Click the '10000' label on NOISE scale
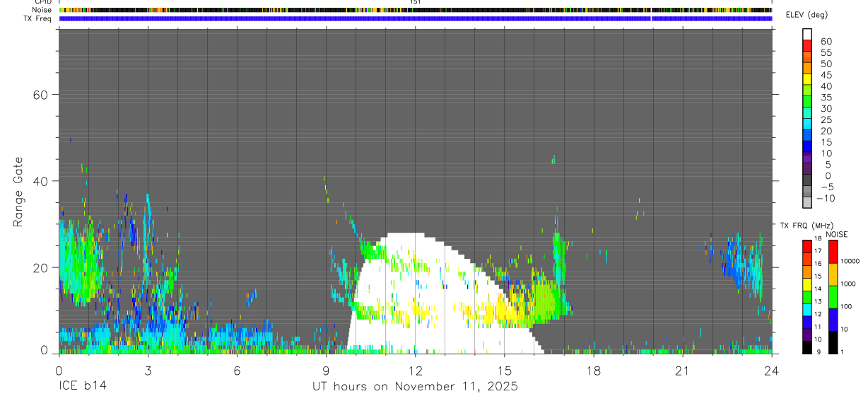The height and width of the screenshot is (401, 868). click(850, 261)
